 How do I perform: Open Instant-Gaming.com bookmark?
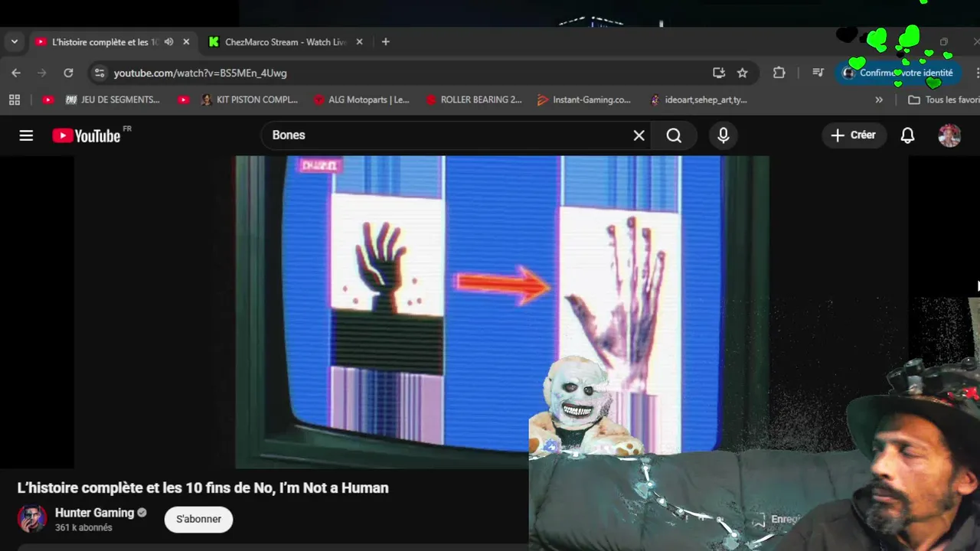(x=584, y=99)
